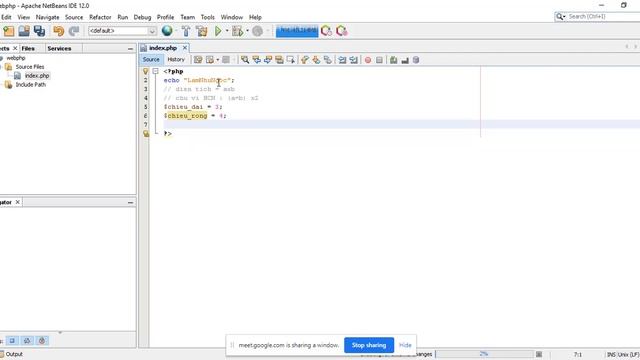Viewport: 640px width, 360px height.
Task: Click the Open Project folder icon
Action: point(24,31)
